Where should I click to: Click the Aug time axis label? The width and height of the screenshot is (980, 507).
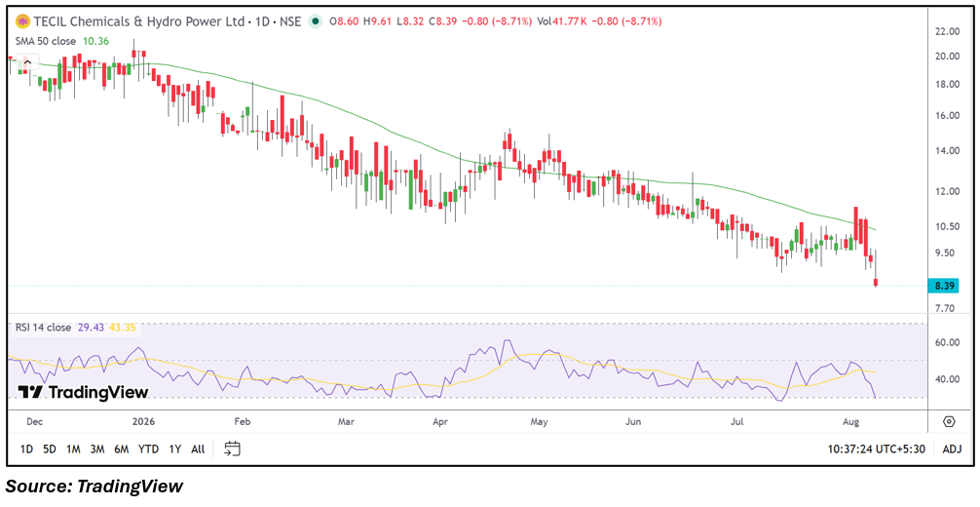pos(850,421)
